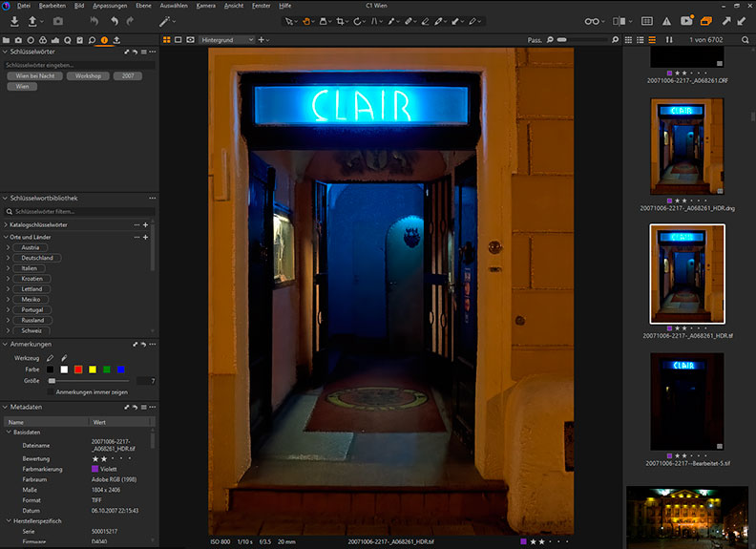The image size is (756, 549).
Task: Switch browser to list view
Action: (640, 40)
